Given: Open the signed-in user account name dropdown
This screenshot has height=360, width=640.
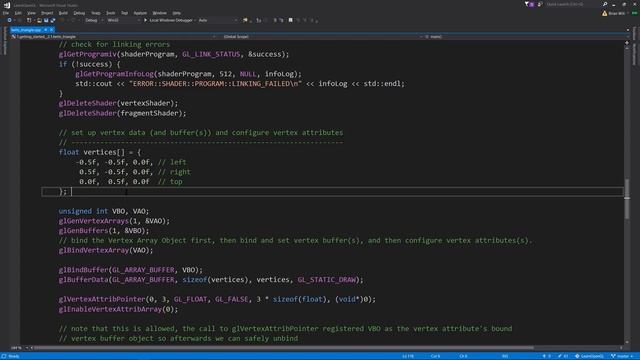Looking at the screenshot, I should coord(617,13).
